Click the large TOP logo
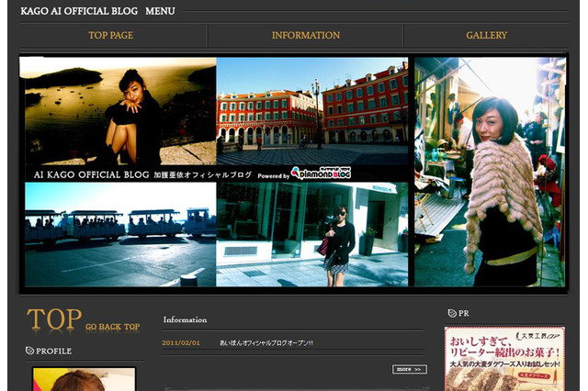Viewport: 588px width, 391px height. 54,319
